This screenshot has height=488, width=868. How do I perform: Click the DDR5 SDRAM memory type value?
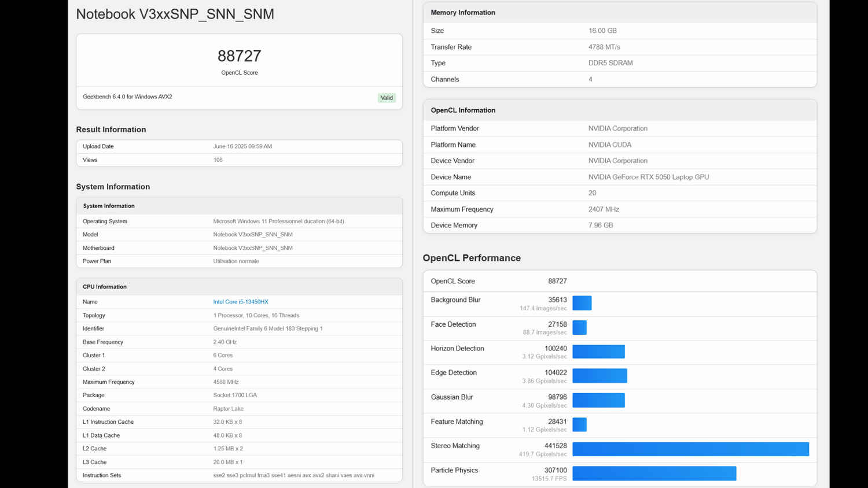pos(610,63)
